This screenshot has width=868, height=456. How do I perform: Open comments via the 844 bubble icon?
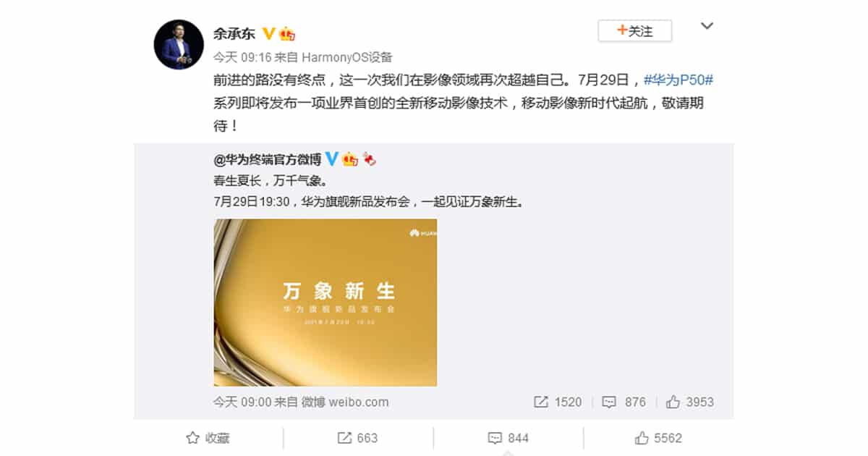pos(495,438)
